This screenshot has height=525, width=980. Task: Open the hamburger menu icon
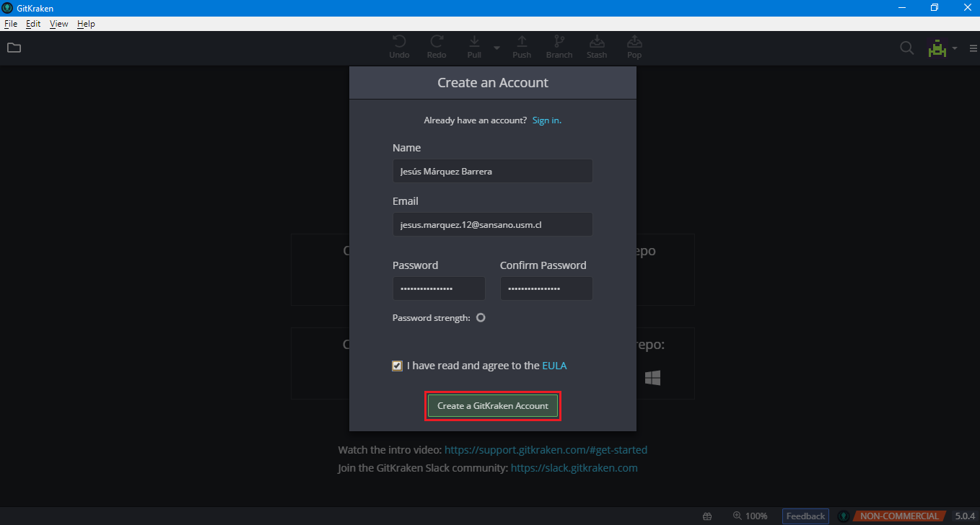pyautogui.click(x=973, y=48)
